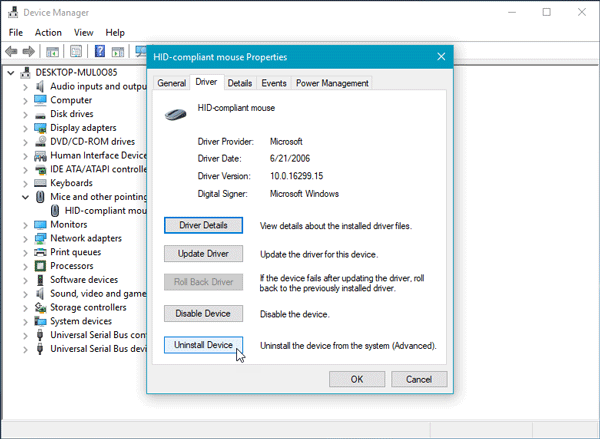This screenshot has width=600, height=439.
Task: Confirm the dialog with OK
Action: coord(357,379)
